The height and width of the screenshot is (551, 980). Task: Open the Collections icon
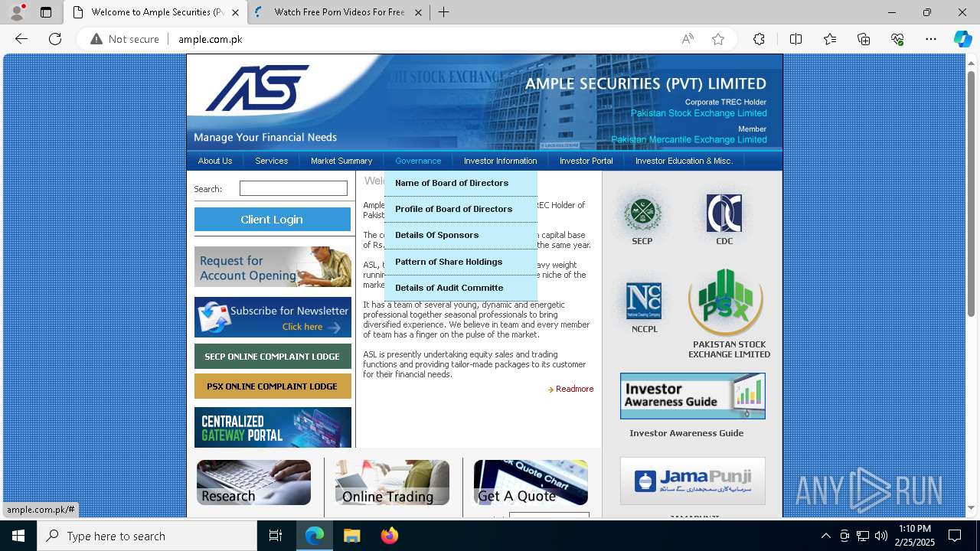tap(864, 39)
